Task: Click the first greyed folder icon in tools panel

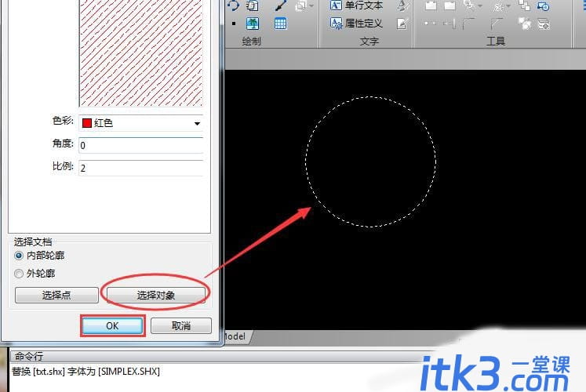Action: tap(431, 5)
